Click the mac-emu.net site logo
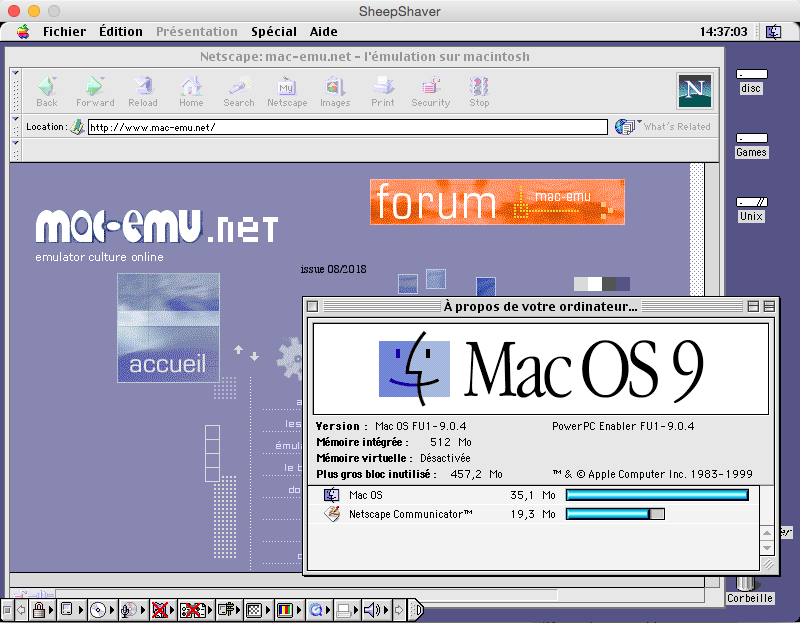 [157, 226]
